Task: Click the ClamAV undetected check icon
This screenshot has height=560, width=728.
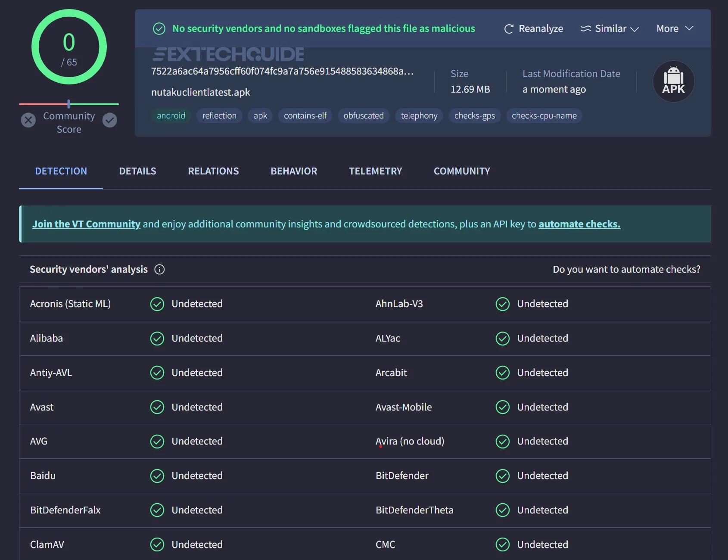Action: coord(157,545)
